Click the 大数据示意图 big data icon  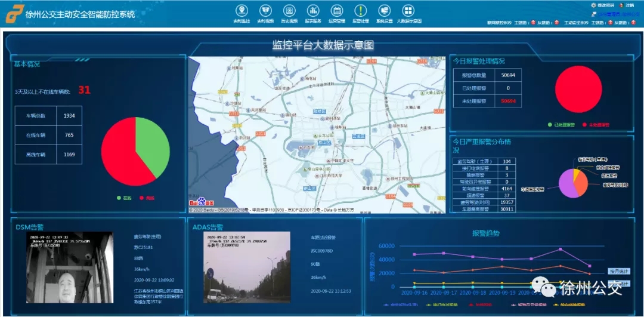pos(408,11)
